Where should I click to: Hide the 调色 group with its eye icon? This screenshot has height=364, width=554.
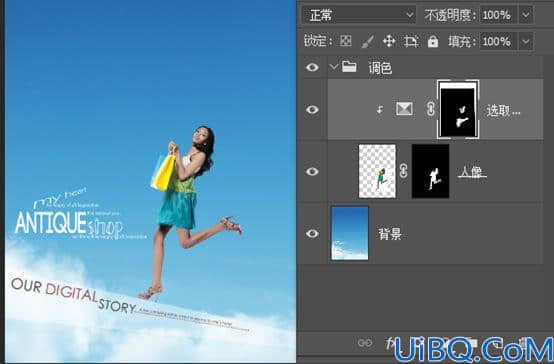312,67
